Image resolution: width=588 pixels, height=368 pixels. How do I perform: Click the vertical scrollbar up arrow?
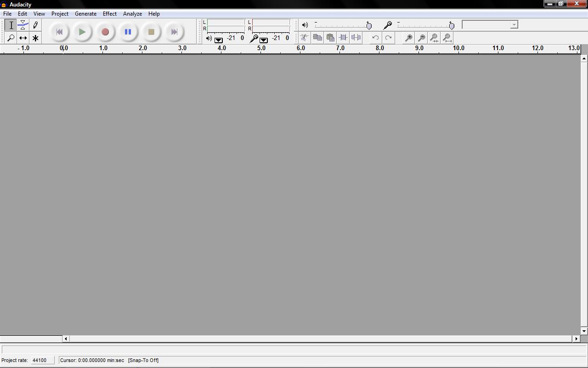584,58
